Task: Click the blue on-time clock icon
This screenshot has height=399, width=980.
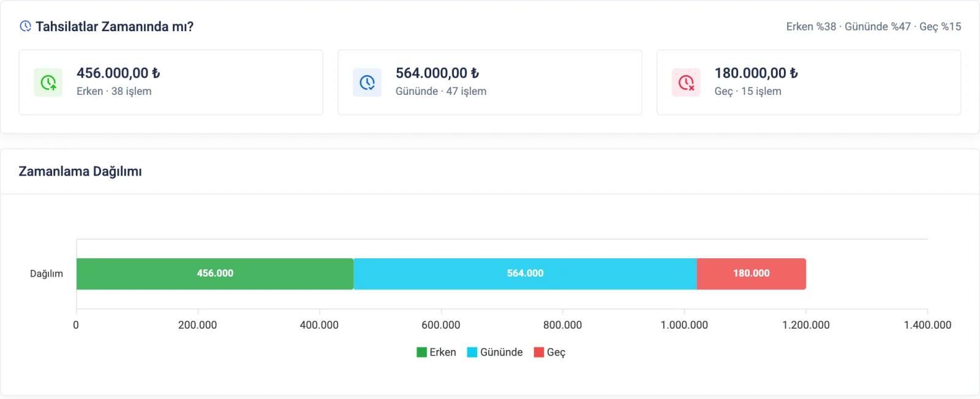Action: [x=367, y=83]
